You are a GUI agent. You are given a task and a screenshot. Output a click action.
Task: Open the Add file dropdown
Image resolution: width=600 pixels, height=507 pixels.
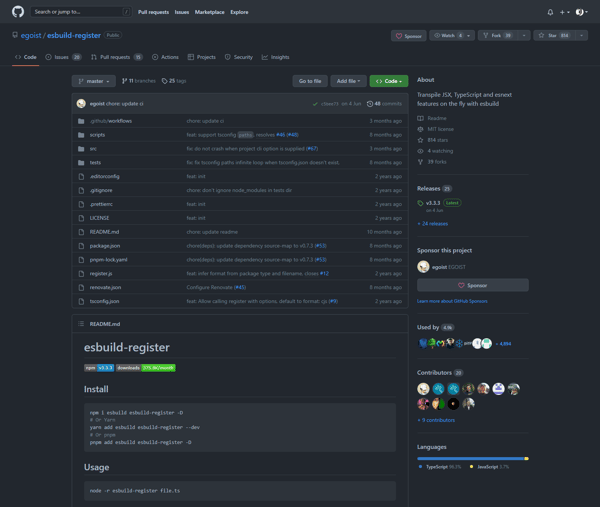pyautogui.click(x=348, y=81)
